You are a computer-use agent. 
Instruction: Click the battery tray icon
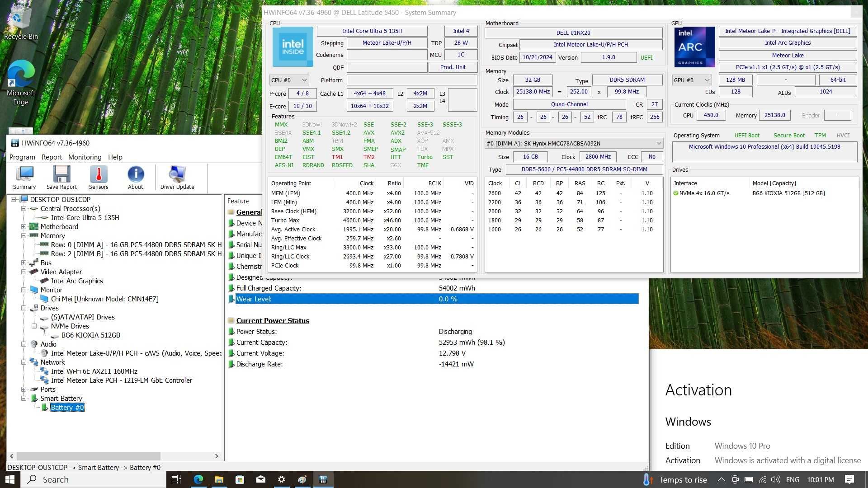(749, 479)
